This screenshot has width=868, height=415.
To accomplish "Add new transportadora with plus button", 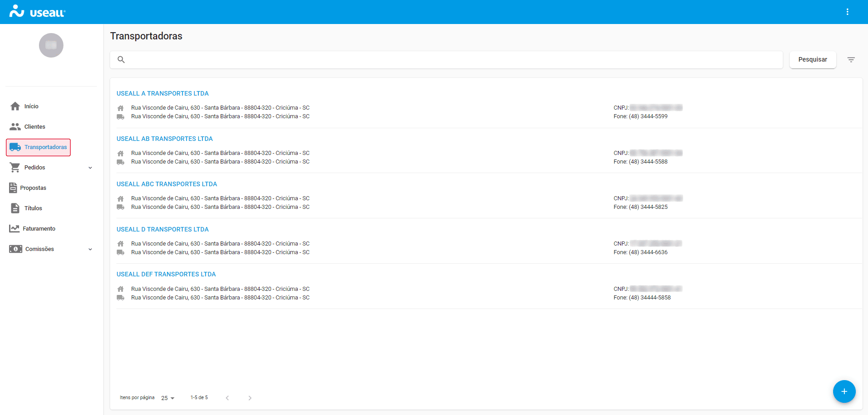I will [x=844, y=391].
